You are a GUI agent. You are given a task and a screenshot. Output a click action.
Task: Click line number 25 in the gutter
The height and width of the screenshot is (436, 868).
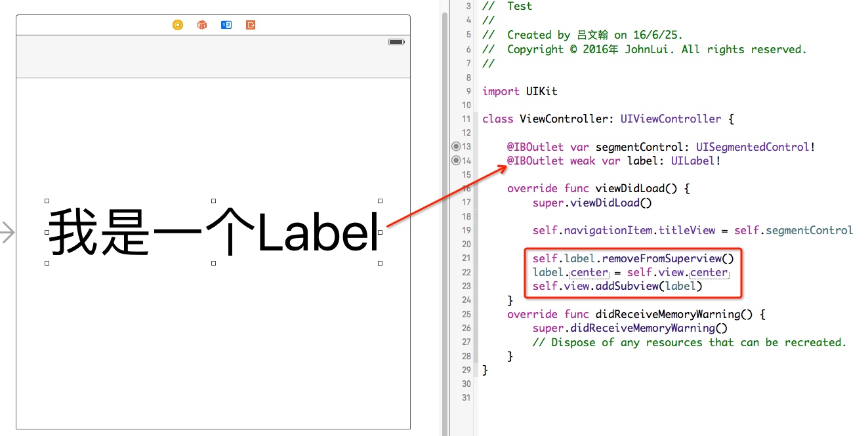click(466, 314)
